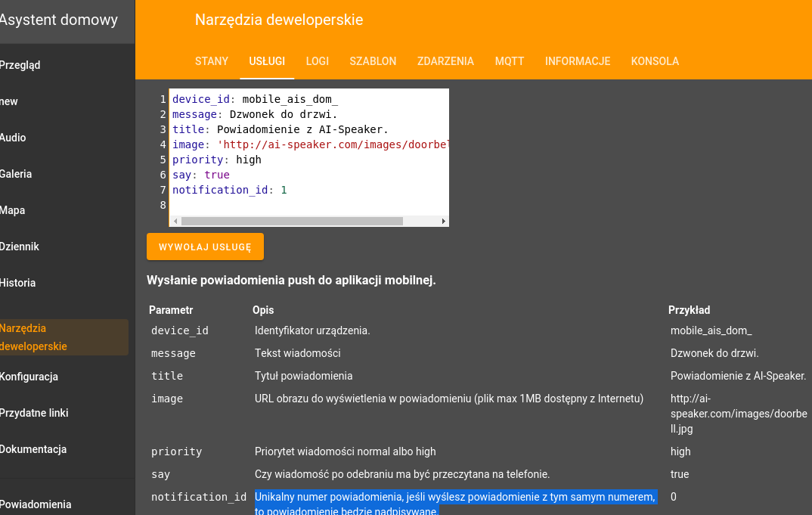
Task: Click the highlighted 'Unikalny numer powiadomienia' text
Action: pyautogui.click(x=456, y=503)
